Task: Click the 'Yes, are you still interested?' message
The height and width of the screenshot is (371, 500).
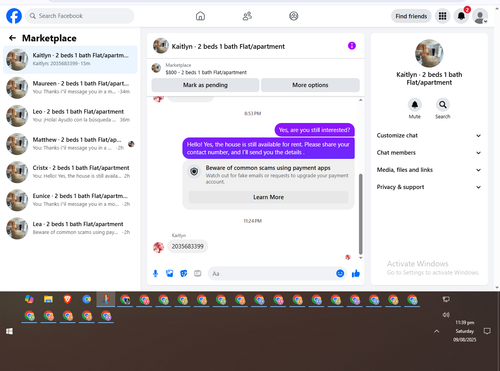Action: pos(314,130)
